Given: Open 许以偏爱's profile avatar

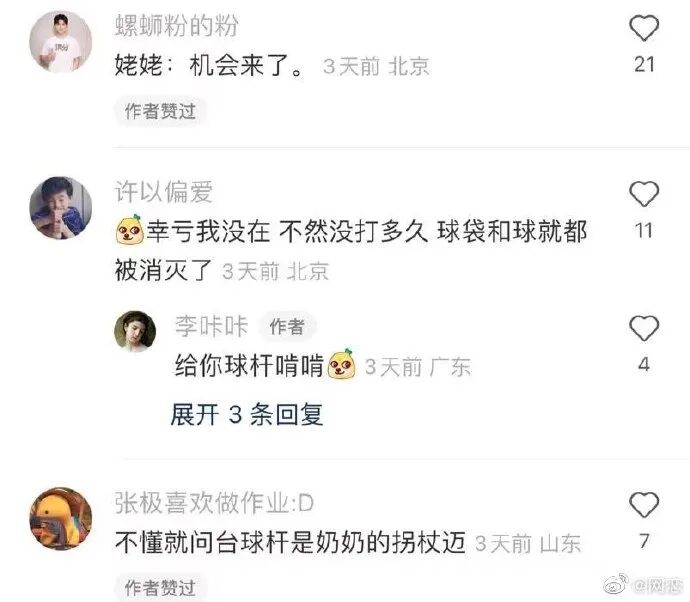Looking at the screenshot, I should [61, 208].
